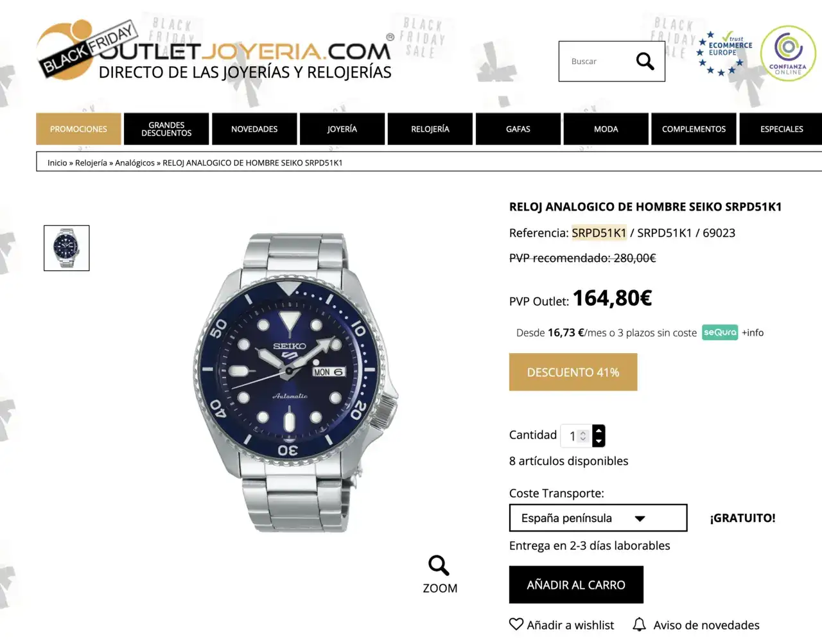Click the search magnifier icon
Screen dimensions: 822x644
coord(645,61)
